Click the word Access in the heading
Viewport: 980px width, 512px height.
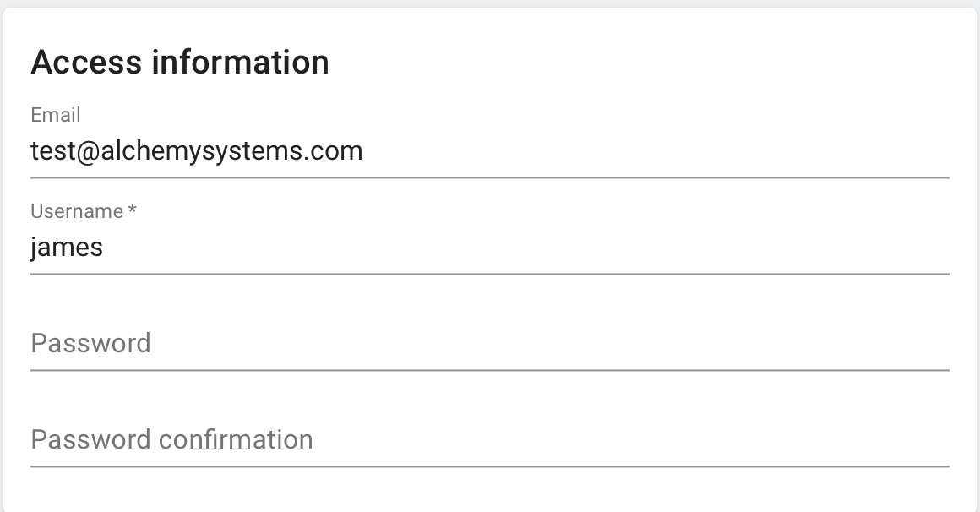87,63
